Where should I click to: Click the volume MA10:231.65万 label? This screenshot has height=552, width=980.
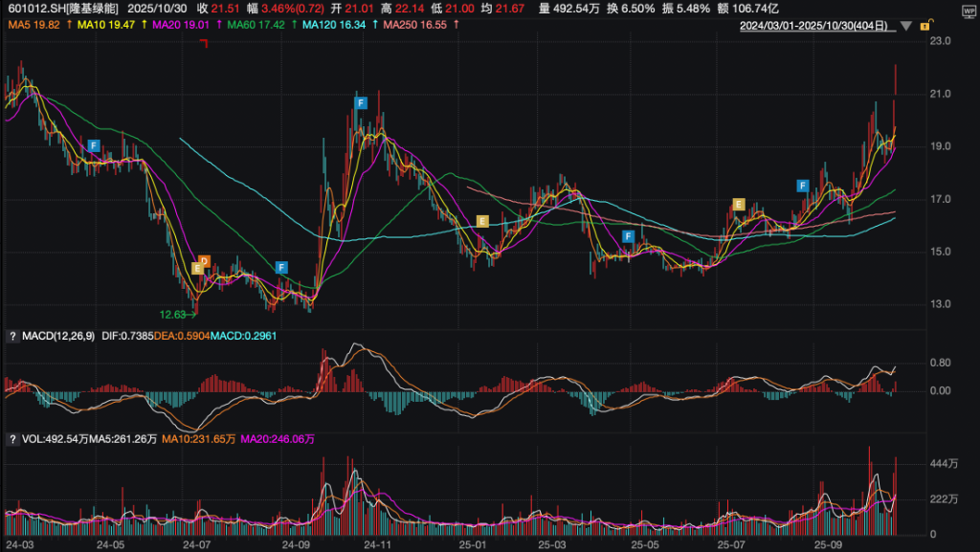click(x=199, y=440)
